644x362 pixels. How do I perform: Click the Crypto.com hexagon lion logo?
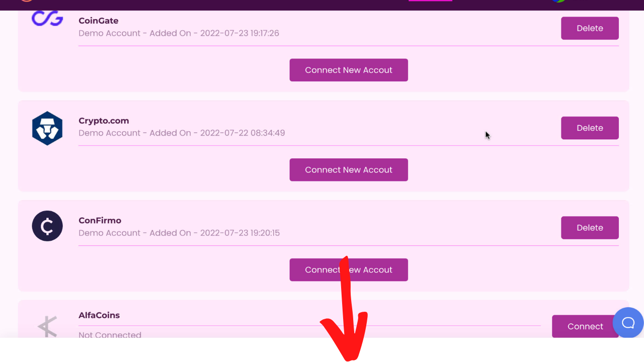point(47,128)
